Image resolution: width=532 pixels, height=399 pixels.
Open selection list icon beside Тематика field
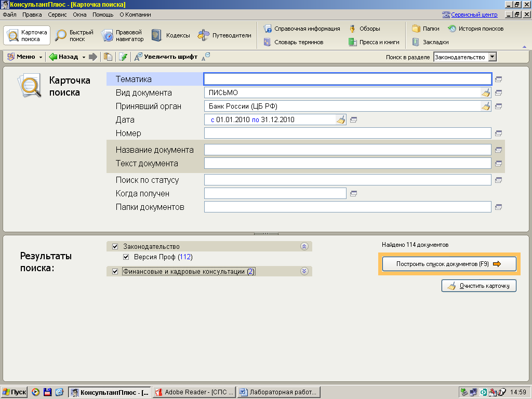coord(498,79)
